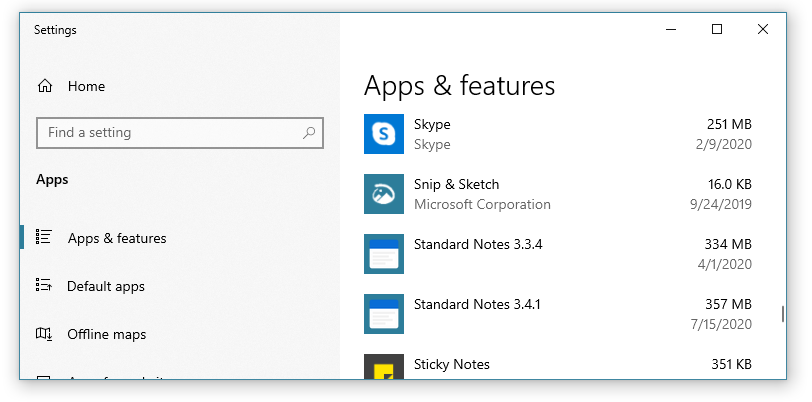Click the Standard Notes 3.3.4 icon
Viewport: 812px width, 402px height.
point(384,254)
